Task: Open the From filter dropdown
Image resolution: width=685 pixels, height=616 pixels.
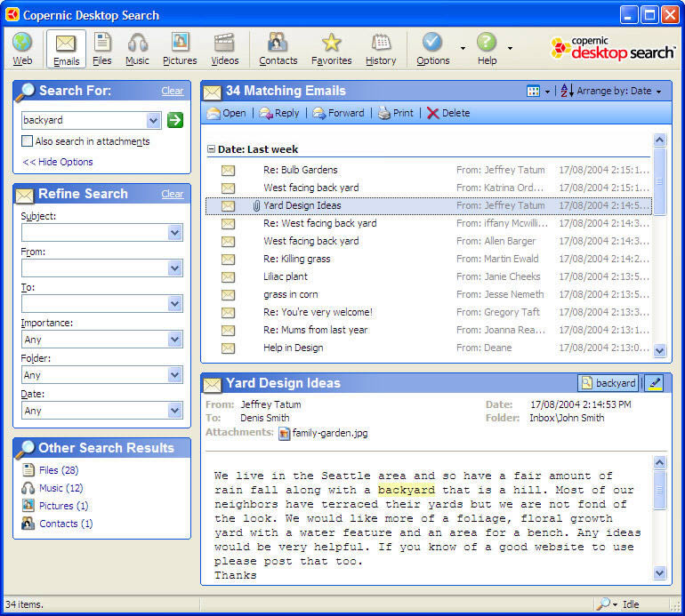Action: point(174,268)
